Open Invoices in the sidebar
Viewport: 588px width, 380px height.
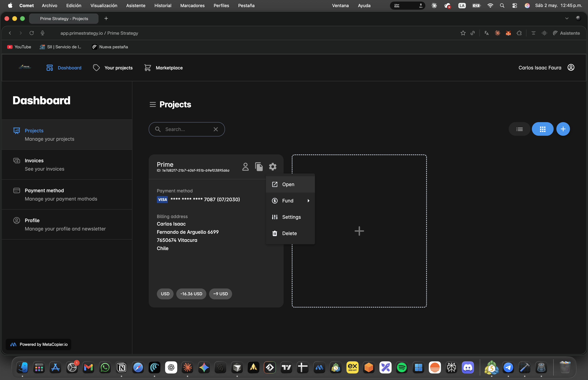[67, 165]
